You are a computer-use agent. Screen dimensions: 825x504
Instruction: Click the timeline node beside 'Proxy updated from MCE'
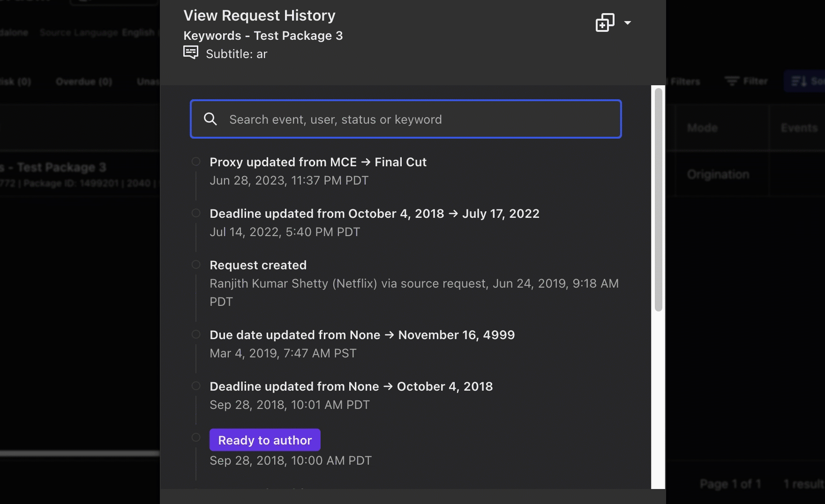coord(196,161)
